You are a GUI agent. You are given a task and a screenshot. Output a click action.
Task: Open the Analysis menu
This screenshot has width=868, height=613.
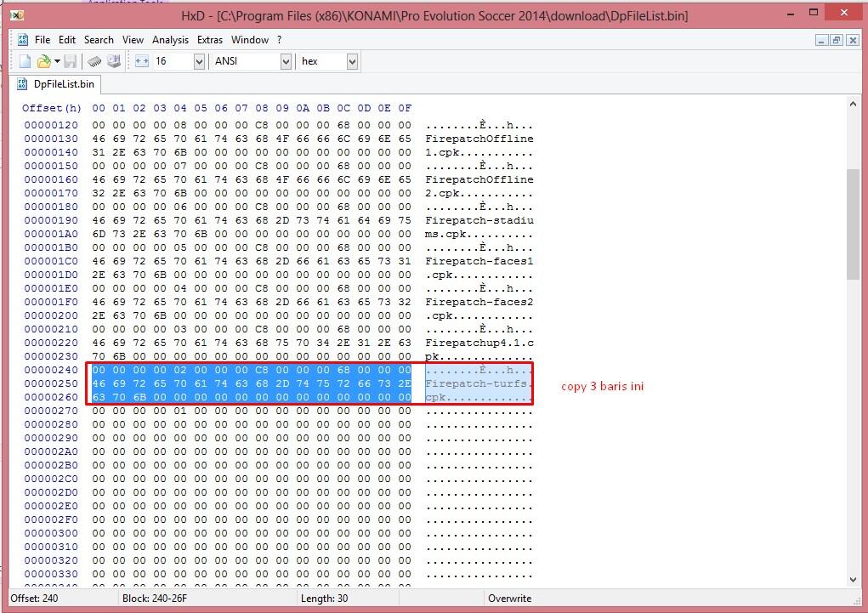(x=171, y=40)
